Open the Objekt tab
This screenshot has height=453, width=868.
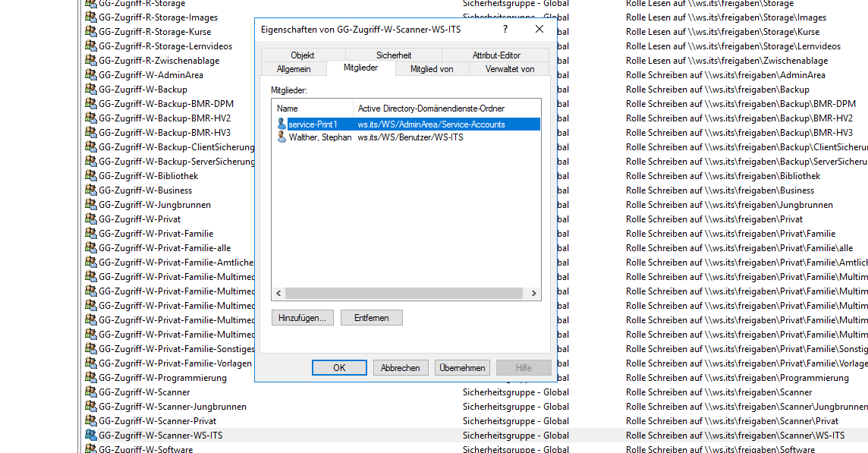303,55
